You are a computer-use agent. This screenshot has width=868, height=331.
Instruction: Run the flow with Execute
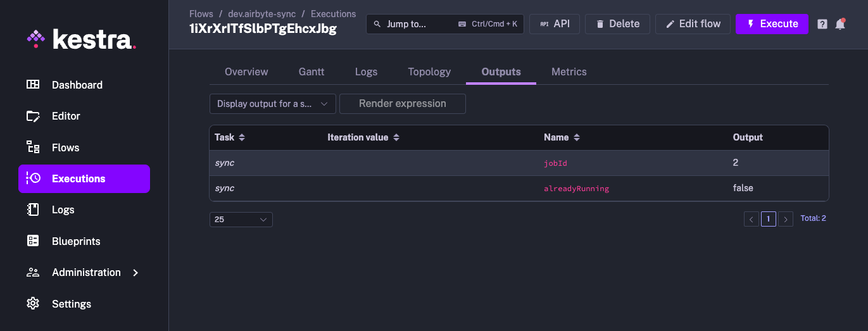772,24
